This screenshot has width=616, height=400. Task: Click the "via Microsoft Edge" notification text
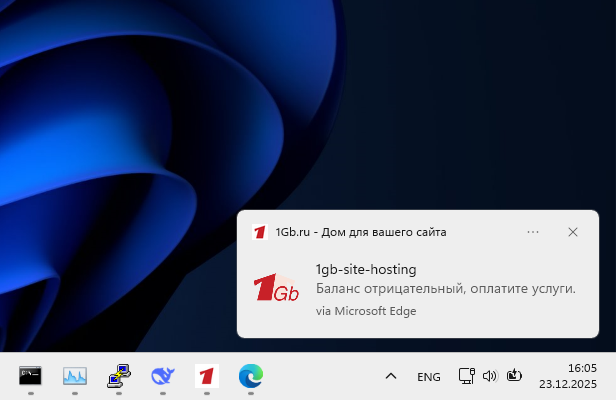[365, 311]
